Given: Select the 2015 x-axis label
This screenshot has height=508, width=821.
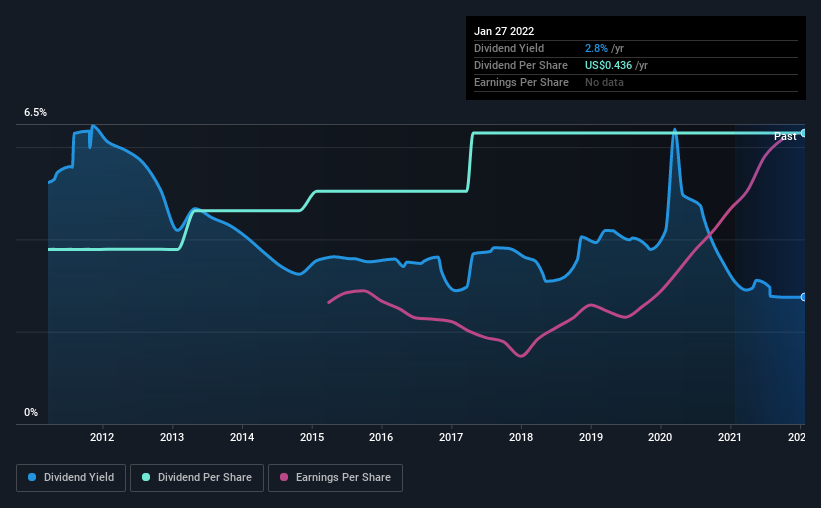Looking at the screenshot, I should [x=312, y=437].
